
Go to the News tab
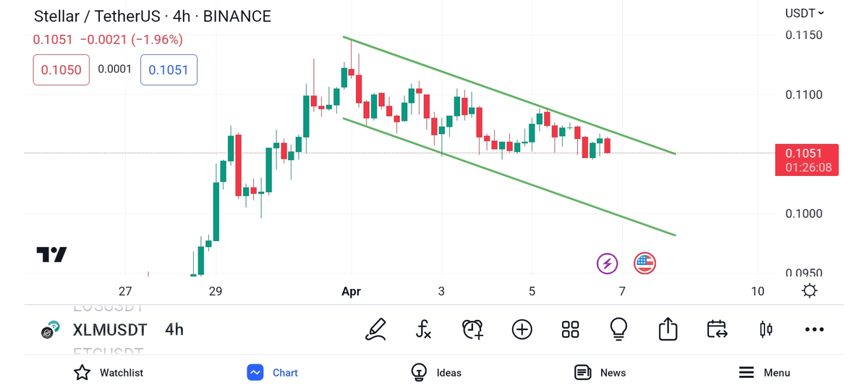(x=600, y=373)
